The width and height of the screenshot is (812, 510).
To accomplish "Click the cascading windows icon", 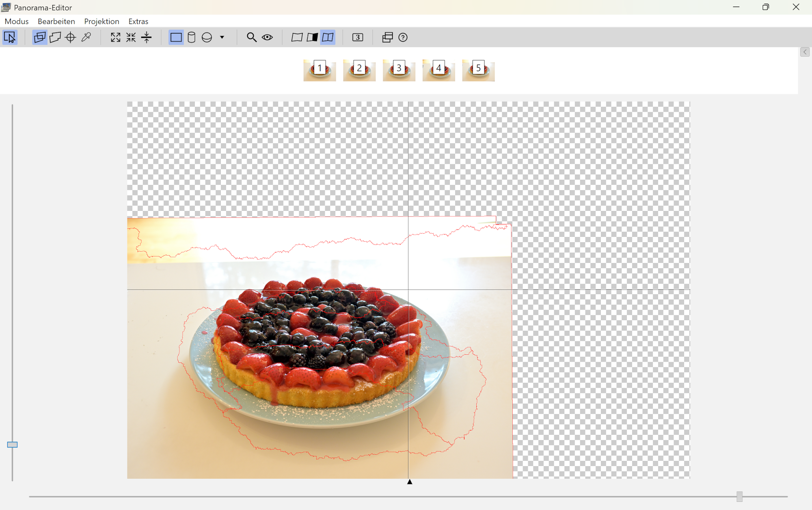I will tap(387, 37).
